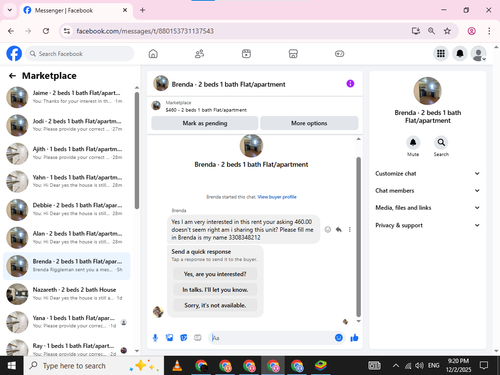Expand Customize chat section
500x375 pixels.
point(427,173)
